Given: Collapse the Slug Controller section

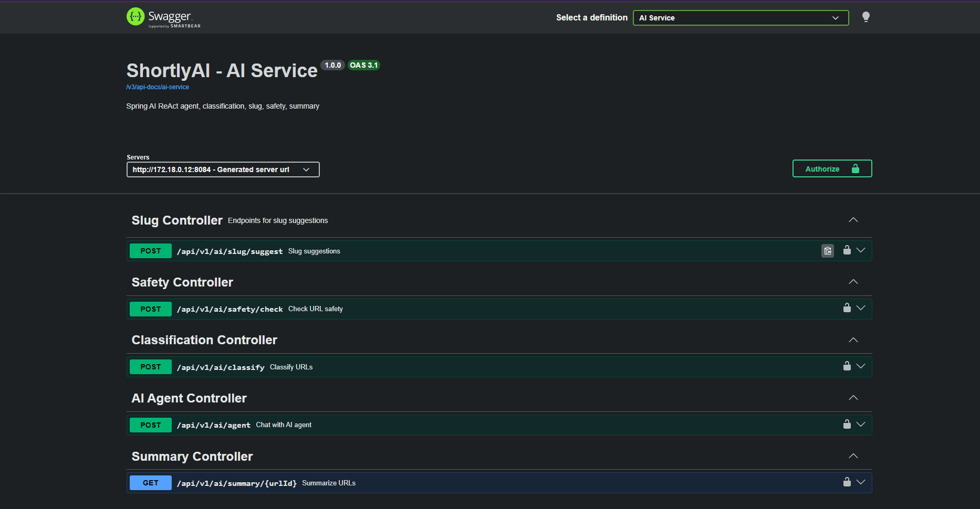Looking at the screenshot, I should tap(853, 220).
